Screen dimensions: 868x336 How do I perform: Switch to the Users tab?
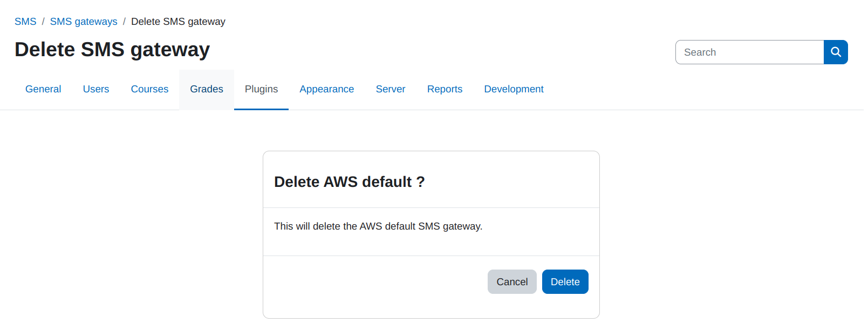point(96,89)
